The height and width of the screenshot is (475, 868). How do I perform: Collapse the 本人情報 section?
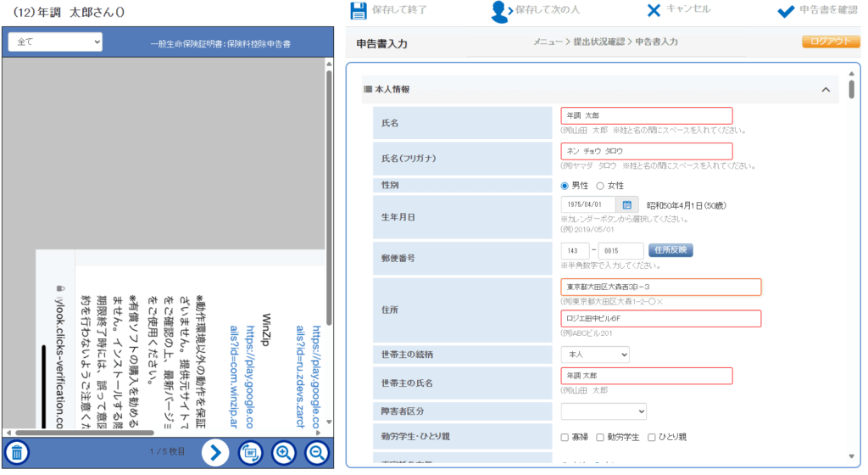[x=826, y=89]
